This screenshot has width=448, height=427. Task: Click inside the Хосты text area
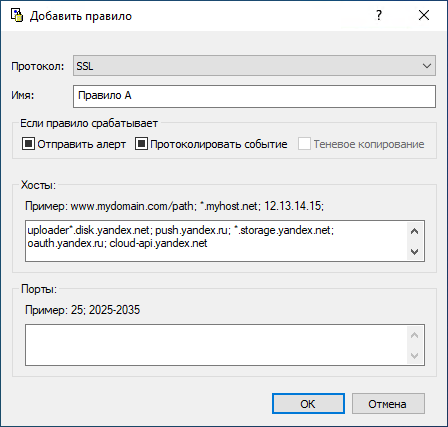pyautogui.click(x=216, y=241)
